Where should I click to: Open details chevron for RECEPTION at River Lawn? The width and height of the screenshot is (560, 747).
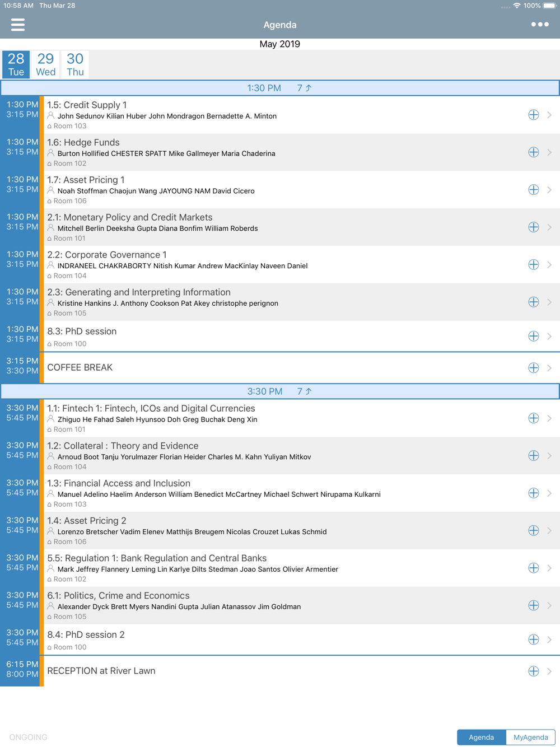click(549, 671)
